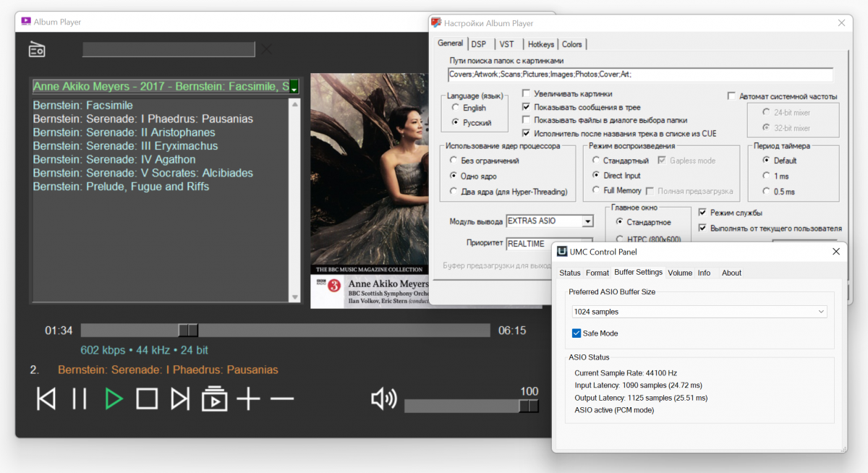Click the Album Player title bar app icon
Screen dimensions: 868x473
[x=26, y=22]
